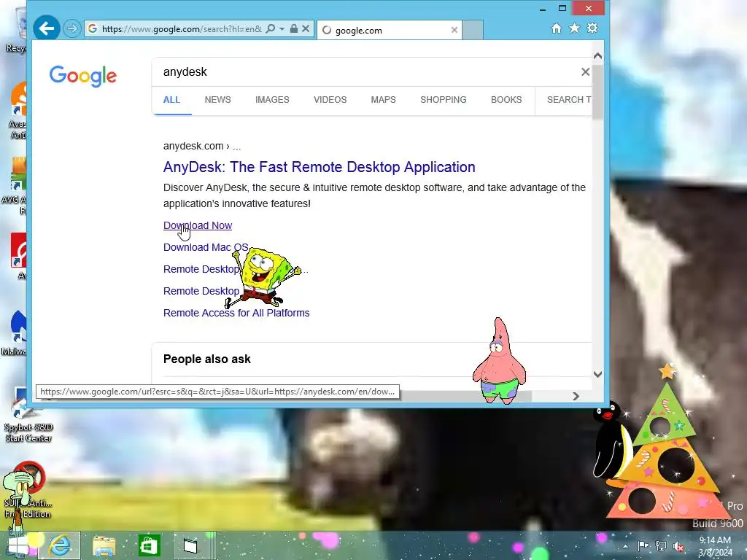Viewport: 747px width, 560px height.
Task: Open the SEARCH TOOLS option
Action: (x=569, y=100)
